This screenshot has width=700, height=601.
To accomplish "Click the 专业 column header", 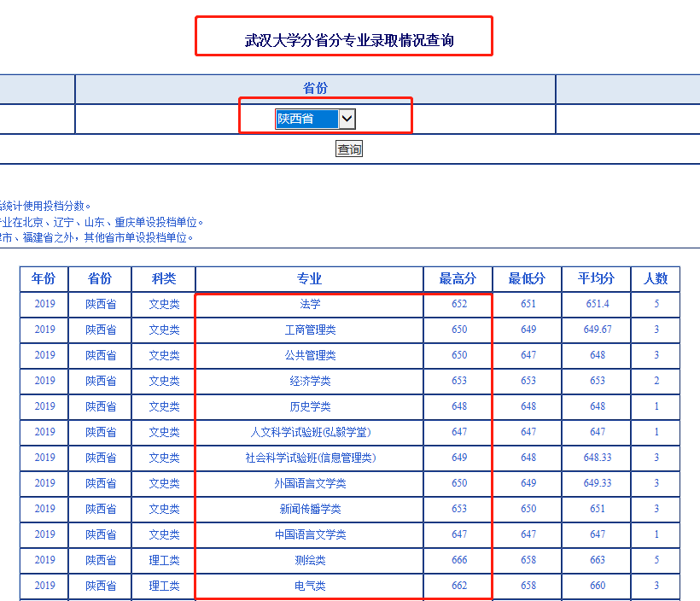I will click(309, 278).
